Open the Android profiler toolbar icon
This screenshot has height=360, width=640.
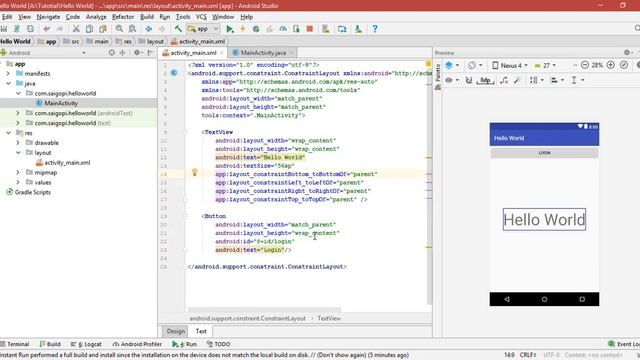[x=283, y=29]
